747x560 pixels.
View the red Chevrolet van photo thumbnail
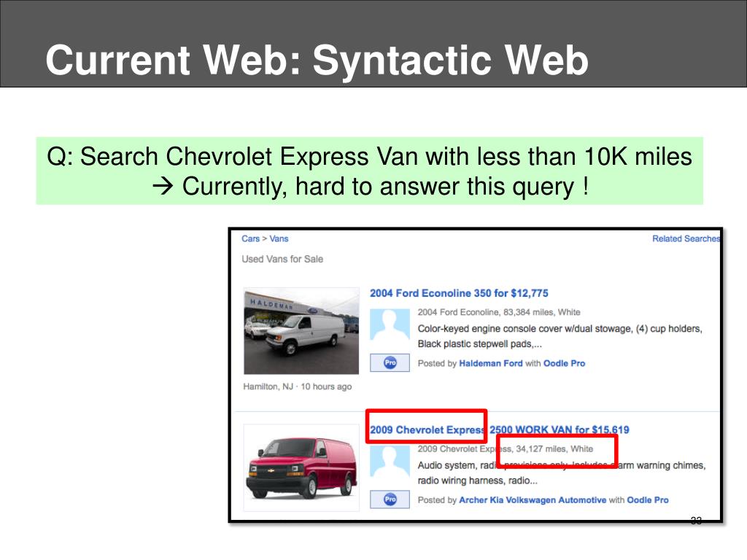(301, 467)
